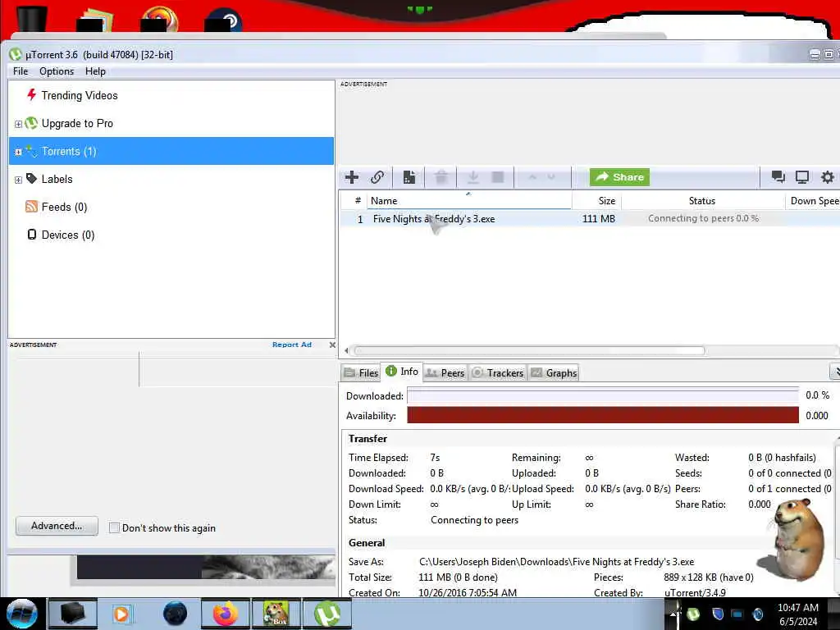Click the green Share button

(x=620, y=177)
